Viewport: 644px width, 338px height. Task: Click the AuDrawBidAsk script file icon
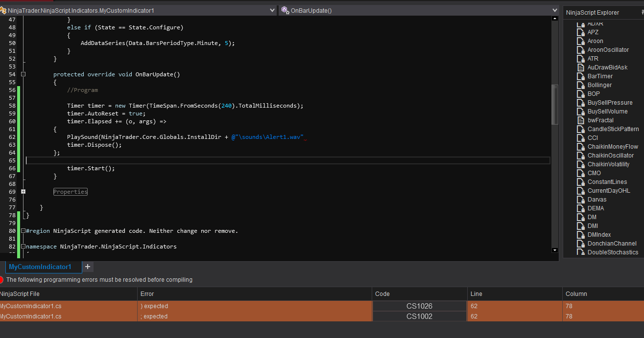tap(581, 68)
